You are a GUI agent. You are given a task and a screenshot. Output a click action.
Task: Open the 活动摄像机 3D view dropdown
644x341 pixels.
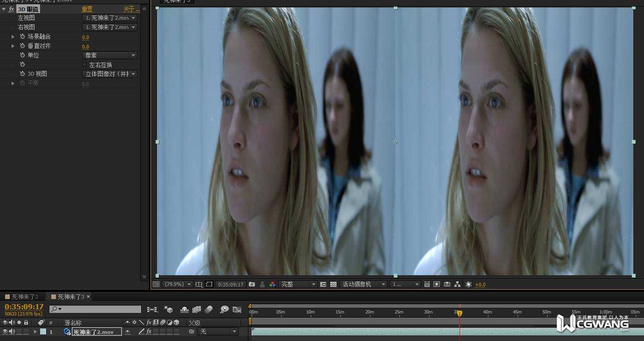[x=363, y=284]
